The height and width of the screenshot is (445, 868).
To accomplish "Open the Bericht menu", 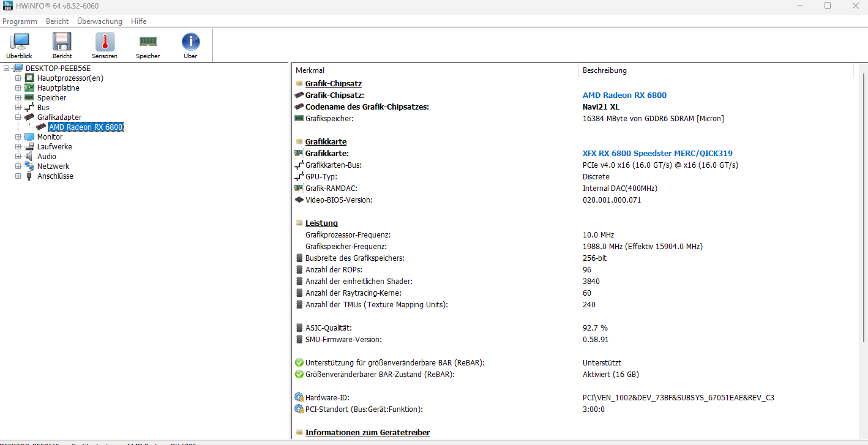I will [58, 21].
